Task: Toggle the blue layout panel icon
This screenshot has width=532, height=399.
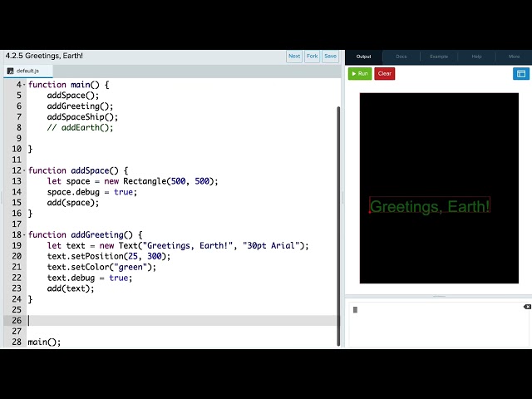Action: coord(521,74)
